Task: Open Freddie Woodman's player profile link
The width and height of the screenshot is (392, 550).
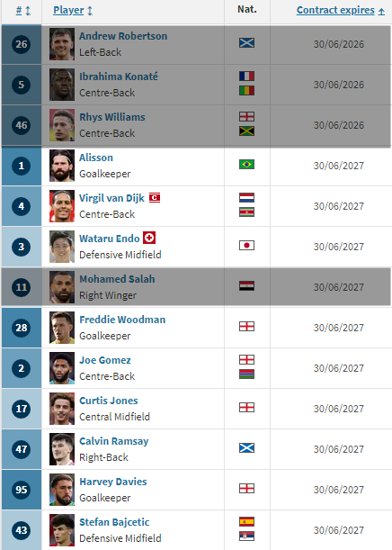Action: [x=122, y=320]
